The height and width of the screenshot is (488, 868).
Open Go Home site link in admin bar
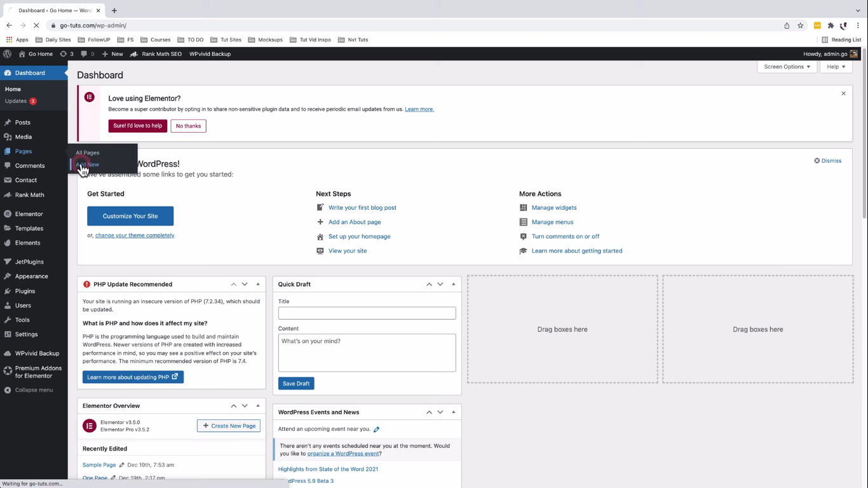[x=36, y=54]
